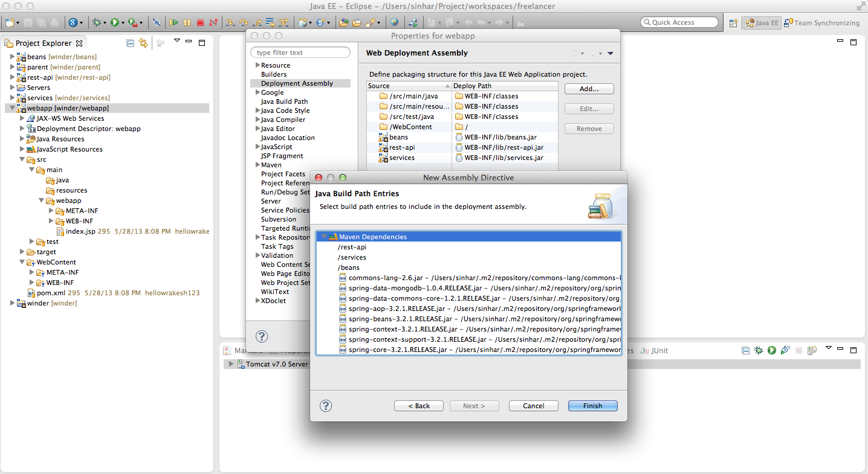The width and height of the screenshot is (868, 474).
Task: Open the internal Web Browser globe icon
Action: point(394,22)
